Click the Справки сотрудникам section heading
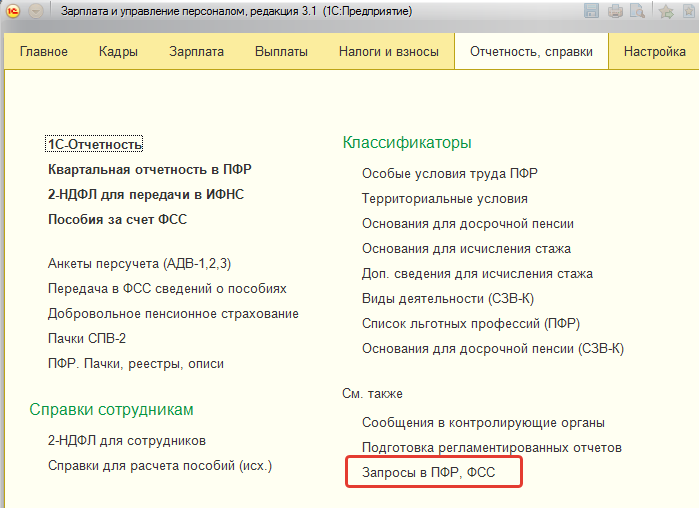The height and width of the screenshot is (508, 699). point(111,410)
